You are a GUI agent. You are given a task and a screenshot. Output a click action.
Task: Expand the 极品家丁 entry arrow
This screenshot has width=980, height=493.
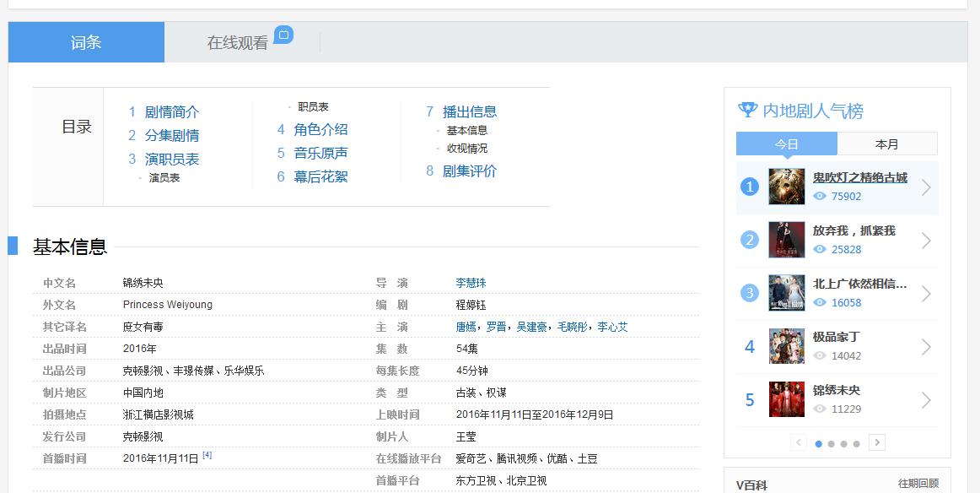pos(927,345)
